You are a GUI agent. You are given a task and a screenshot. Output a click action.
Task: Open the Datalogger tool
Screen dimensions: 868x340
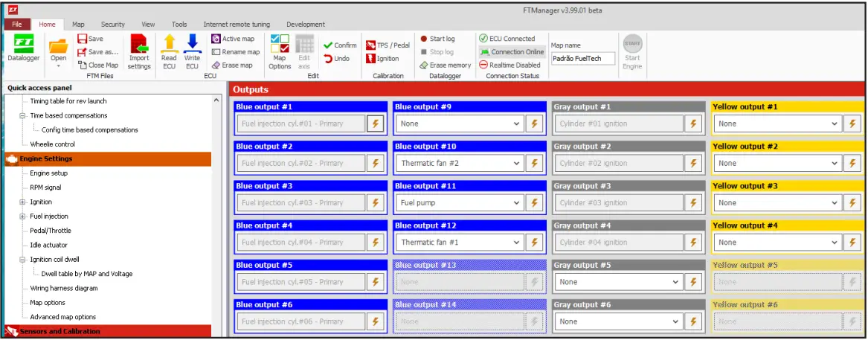tap(23, 48)
